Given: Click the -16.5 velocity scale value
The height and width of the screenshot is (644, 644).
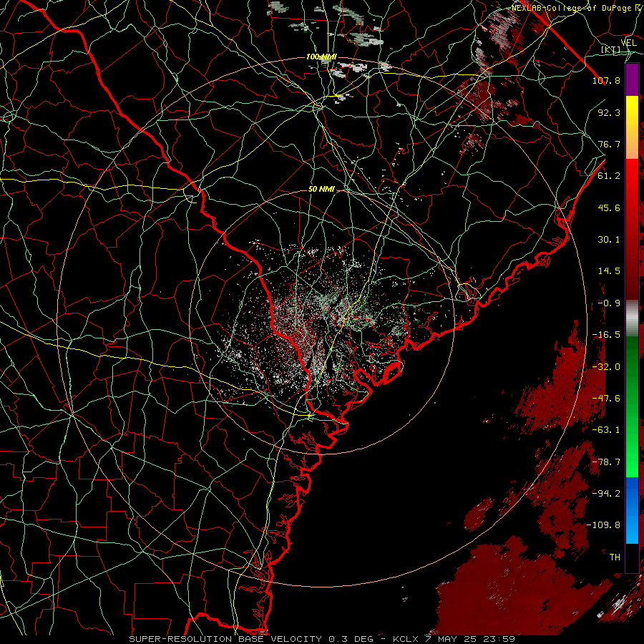Looking at the screenshot, I should point(606,335).
